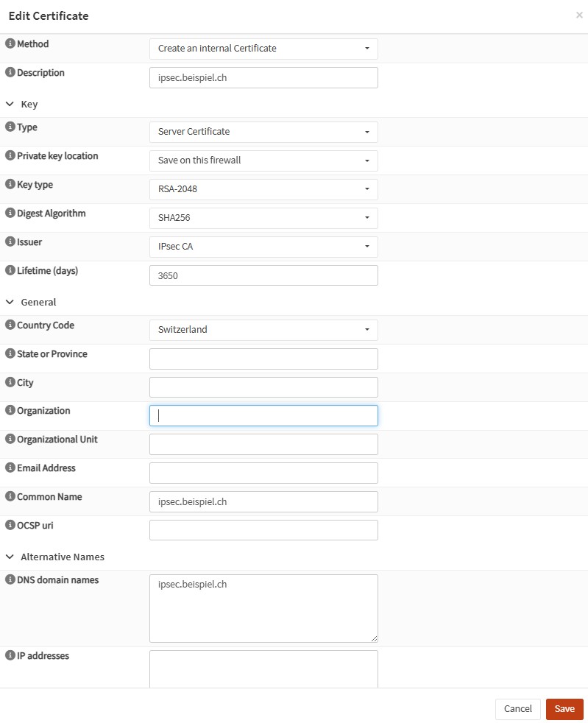Show help for Lifetime (days)

10,271
